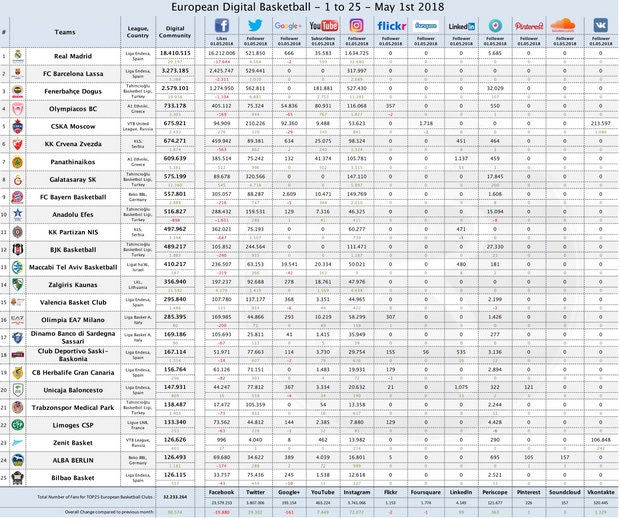Screen dimensions: 620x518
Task: Click the Real Madrid crest
Action: pos(18,56)
